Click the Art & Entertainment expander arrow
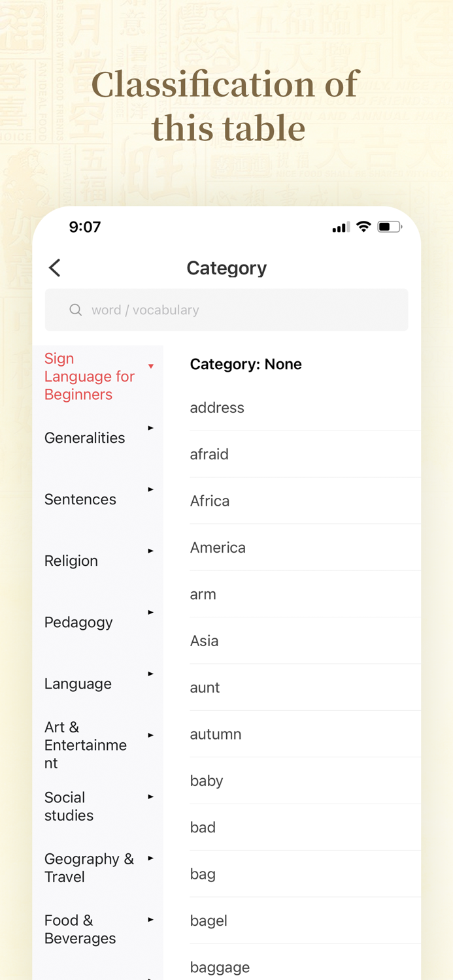 (x=151, y=734)
